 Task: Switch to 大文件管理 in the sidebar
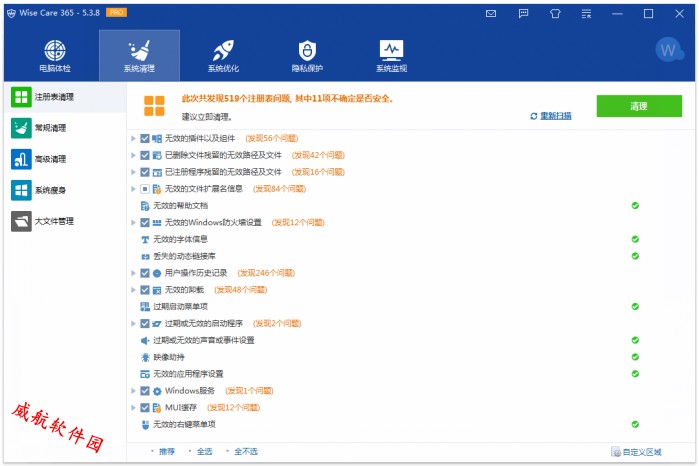54,221
